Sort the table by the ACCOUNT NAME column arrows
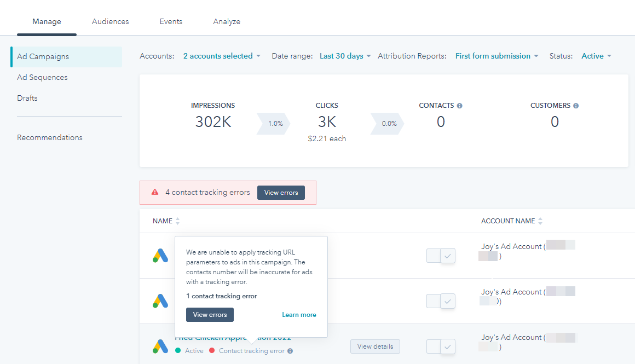 (540, 221)
